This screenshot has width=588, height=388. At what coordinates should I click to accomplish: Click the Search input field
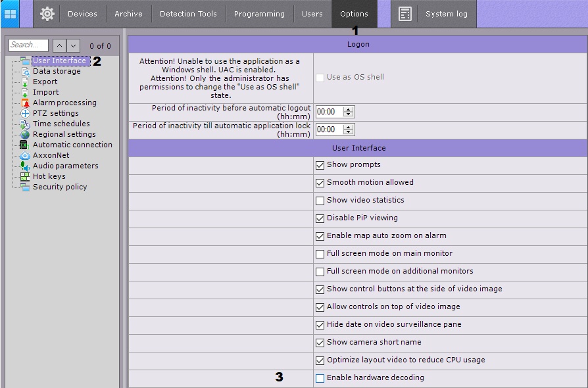(x=28, y=45)
